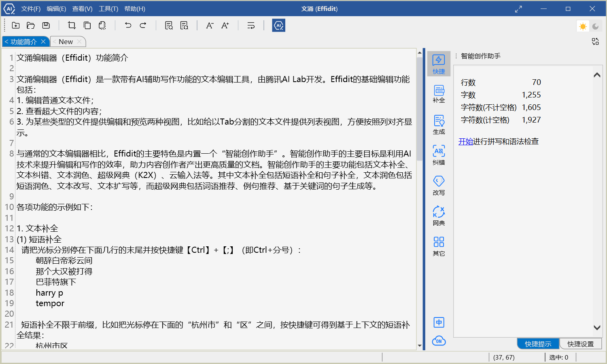Open the 生成 generation section
Screen dimensions: 607x364
point(439,125)
